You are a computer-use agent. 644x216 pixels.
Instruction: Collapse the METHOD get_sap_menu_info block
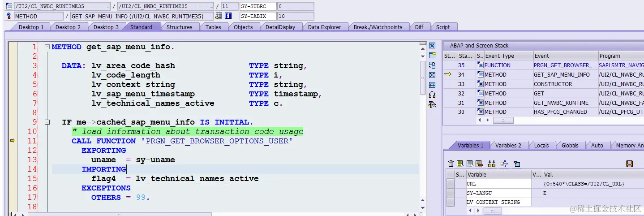[x=47, y=47]
